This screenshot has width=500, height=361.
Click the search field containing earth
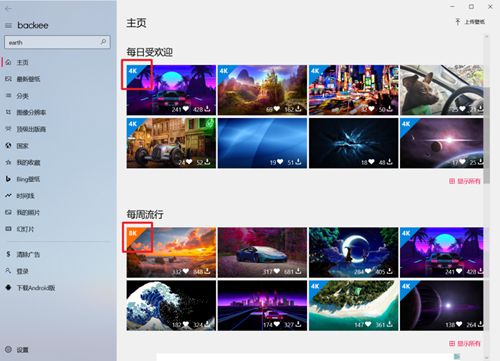click(x=57, y=42)
